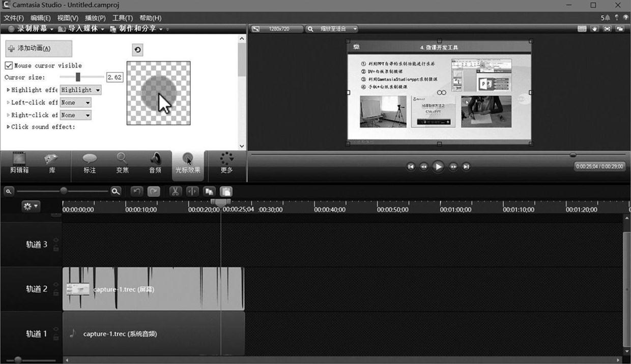The image size is (631, 364).
Task: Open the Right-click effect None dropdown
Action: (x=75, y=115)
